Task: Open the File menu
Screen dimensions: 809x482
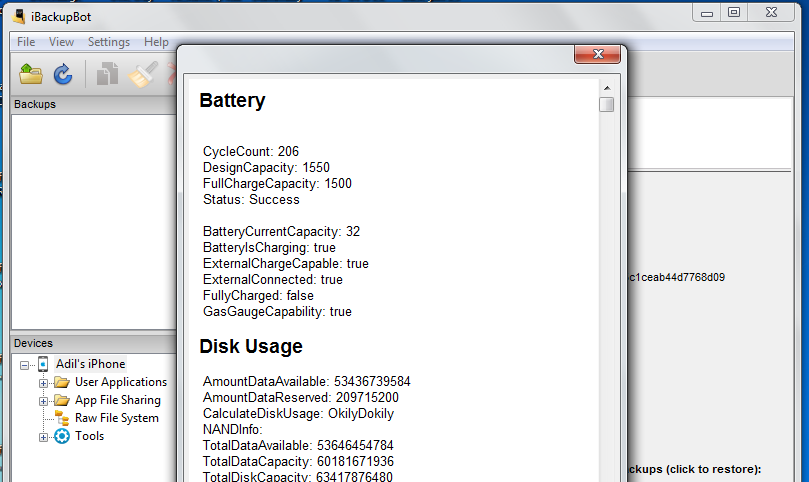Action: [x=26, y=42]
